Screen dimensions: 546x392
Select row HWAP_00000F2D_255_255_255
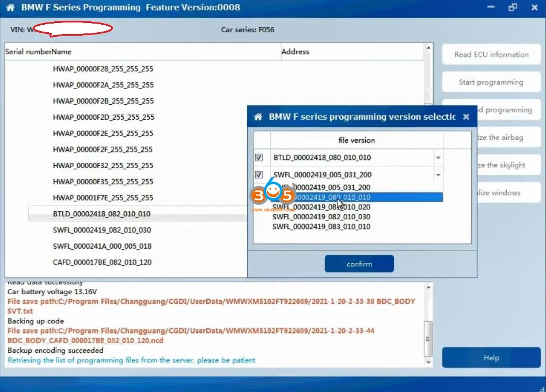[x=104, y=117]
